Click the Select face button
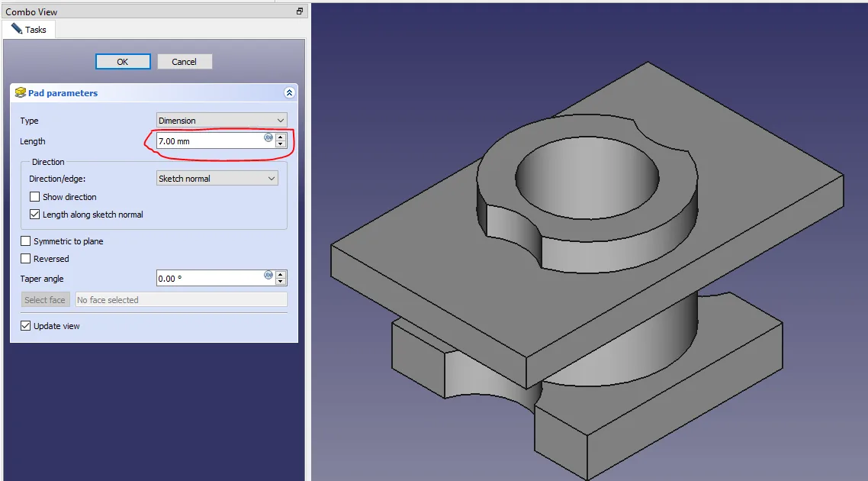 point(46,300)
